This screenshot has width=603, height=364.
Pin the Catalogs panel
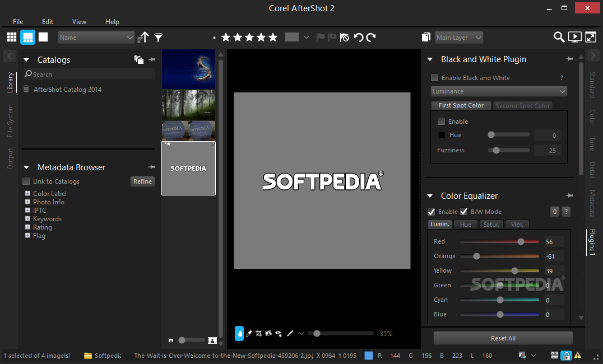[152, 59]
